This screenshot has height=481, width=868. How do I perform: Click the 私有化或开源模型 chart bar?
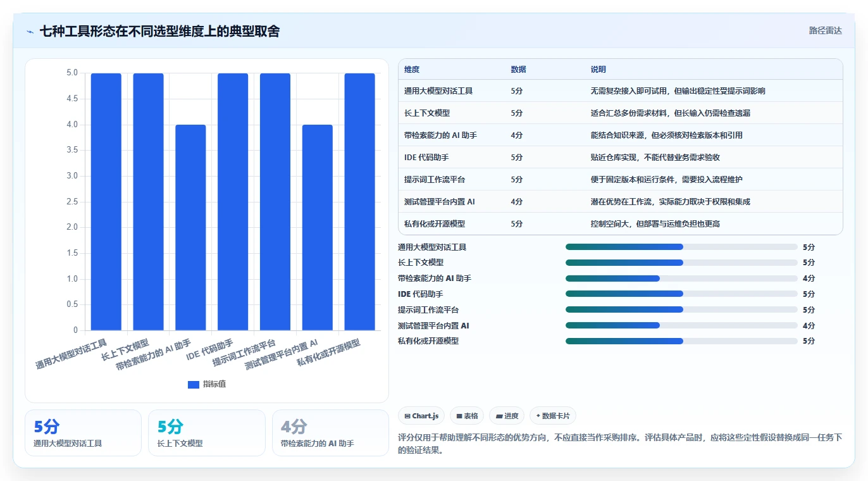pos(360,202)
